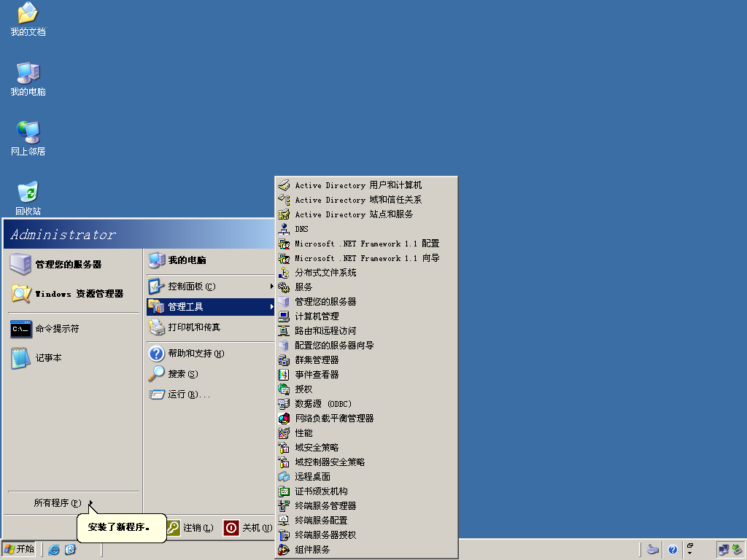
Task: Launch 命令提示符
Action: click(x=74, y=329)
